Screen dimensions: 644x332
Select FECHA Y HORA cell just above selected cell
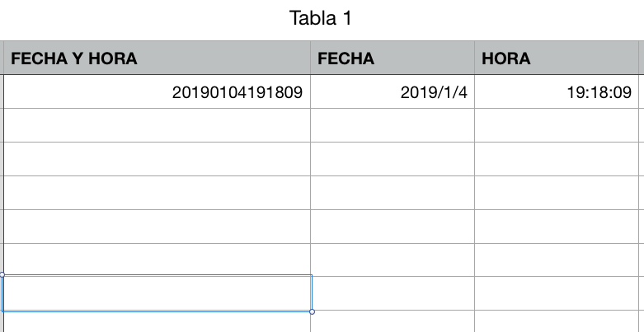(157, 260)
